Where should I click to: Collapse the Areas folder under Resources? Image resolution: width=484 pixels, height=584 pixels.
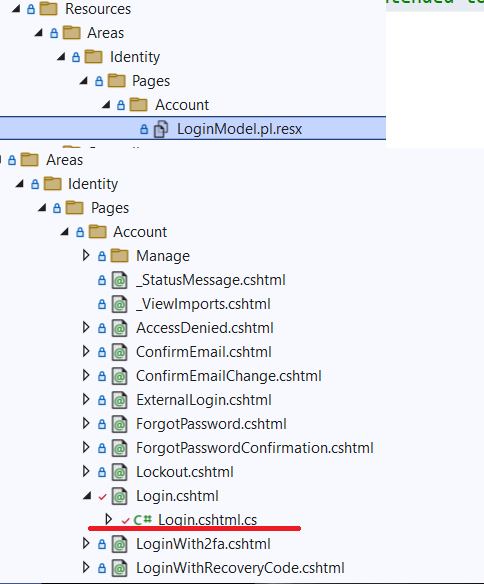tap(39, 33)
